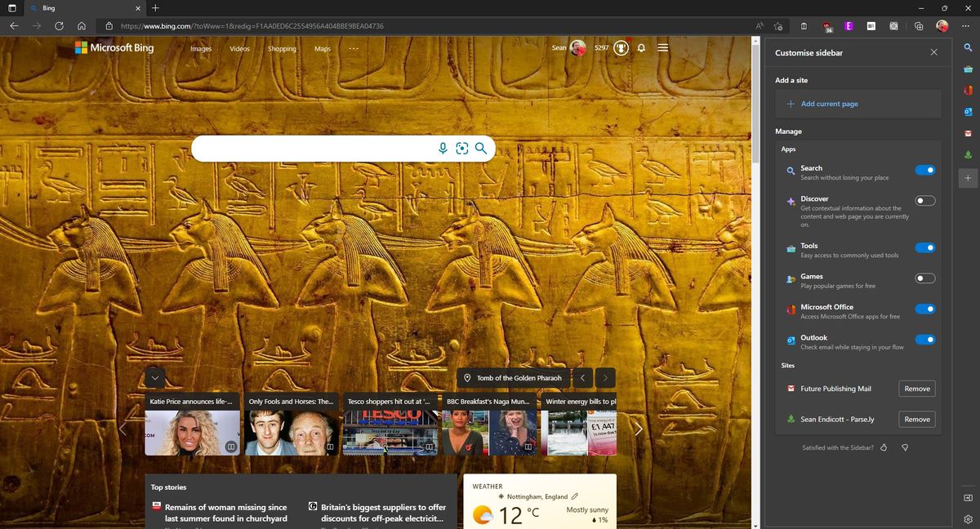Switch to the Images tab on Bing
The image size is (980, 529).
201,49
